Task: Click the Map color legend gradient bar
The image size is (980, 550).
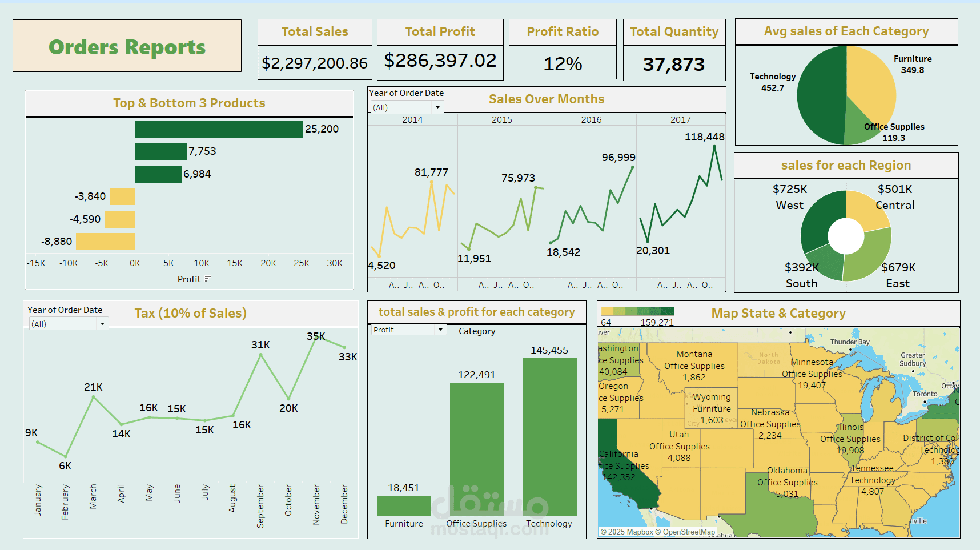Action: point(637,311)
